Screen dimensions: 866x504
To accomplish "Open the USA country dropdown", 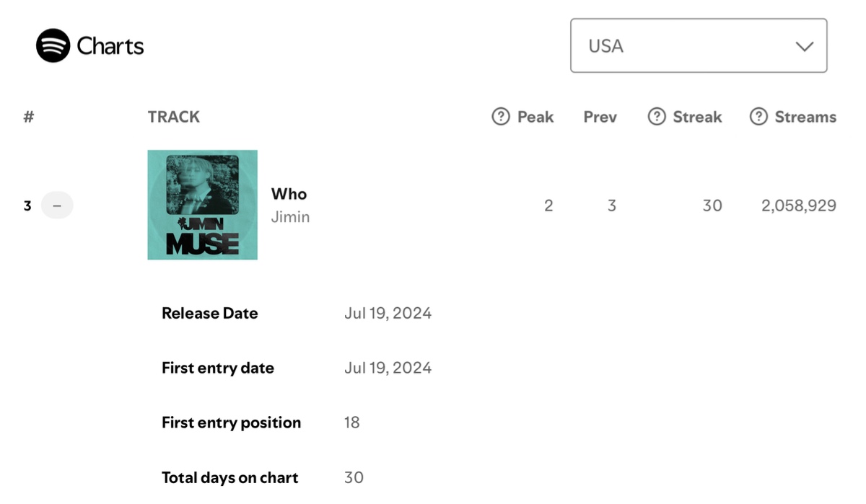I will click(x=699, y=45).
